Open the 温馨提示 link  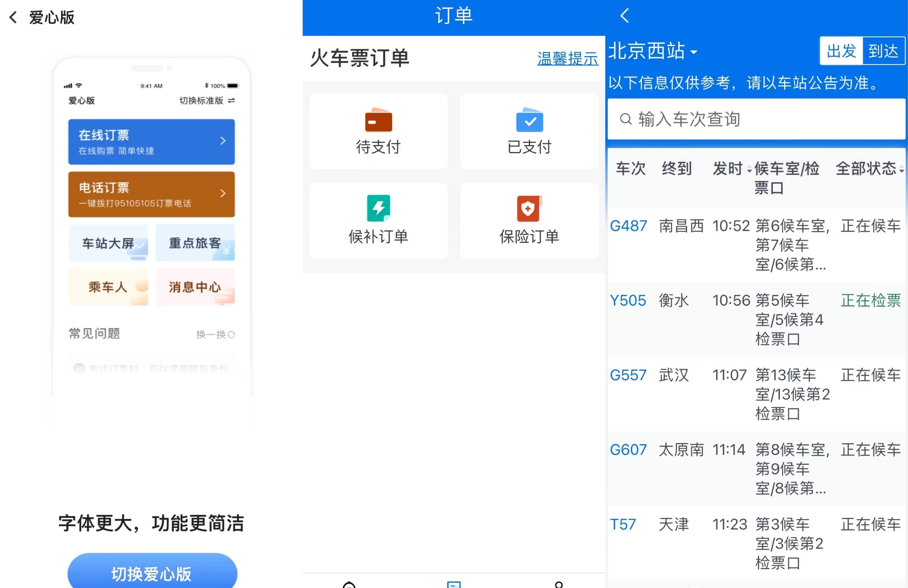[x=568, y=58]
